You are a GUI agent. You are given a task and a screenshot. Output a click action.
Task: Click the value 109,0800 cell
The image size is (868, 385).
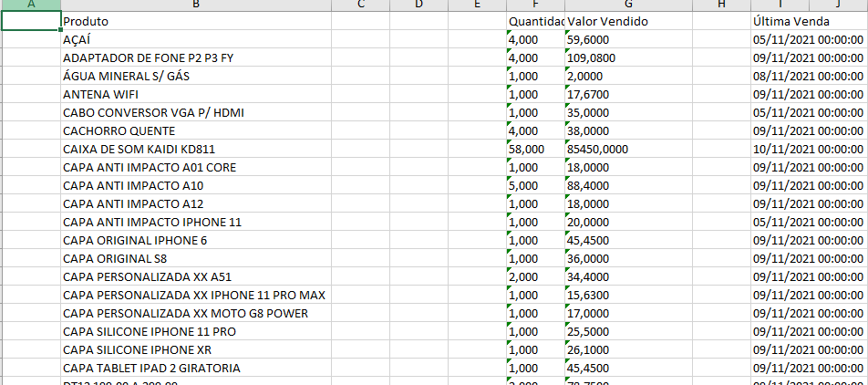(629, 57)
